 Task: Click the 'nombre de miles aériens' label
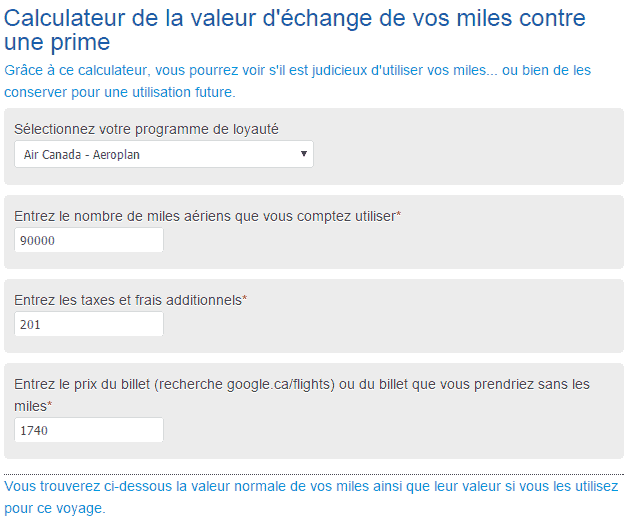click(x=205, y=215)
